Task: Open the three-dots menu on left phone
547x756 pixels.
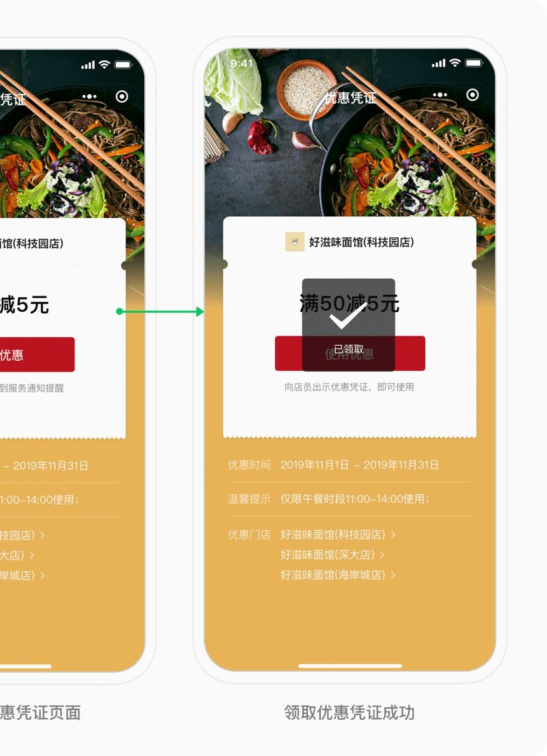Action: [x=89, y=97]
